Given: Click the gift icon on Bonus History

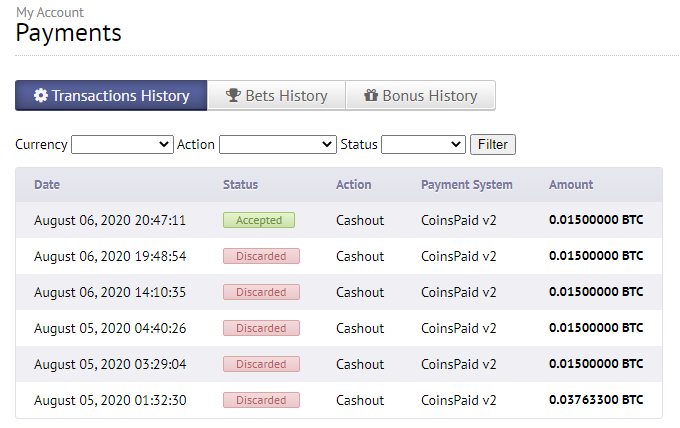Looking at the screenshot, I should click(371, 96).
